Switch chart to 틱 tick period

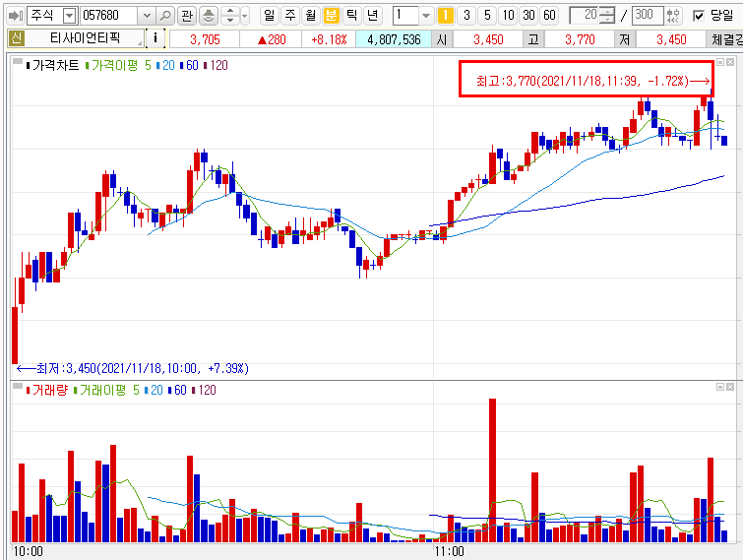[351, 16]
